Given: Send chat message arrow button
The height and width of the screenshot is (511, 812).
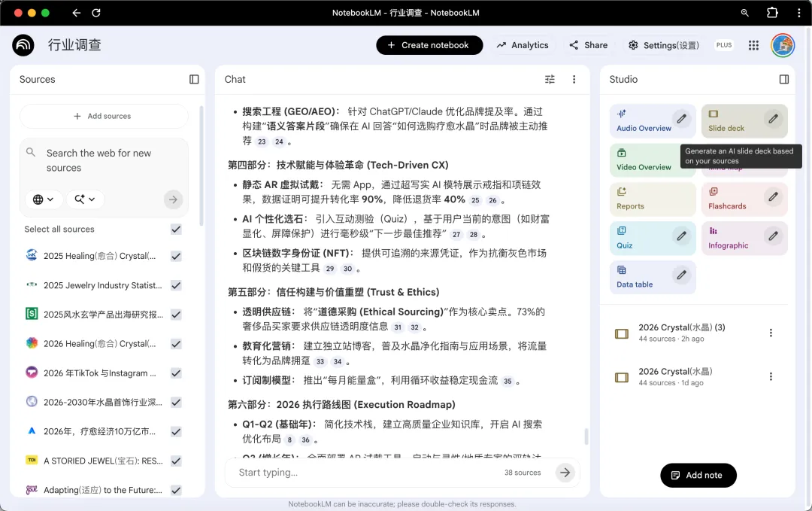Looking at the screenshot, I should (565, 473).
